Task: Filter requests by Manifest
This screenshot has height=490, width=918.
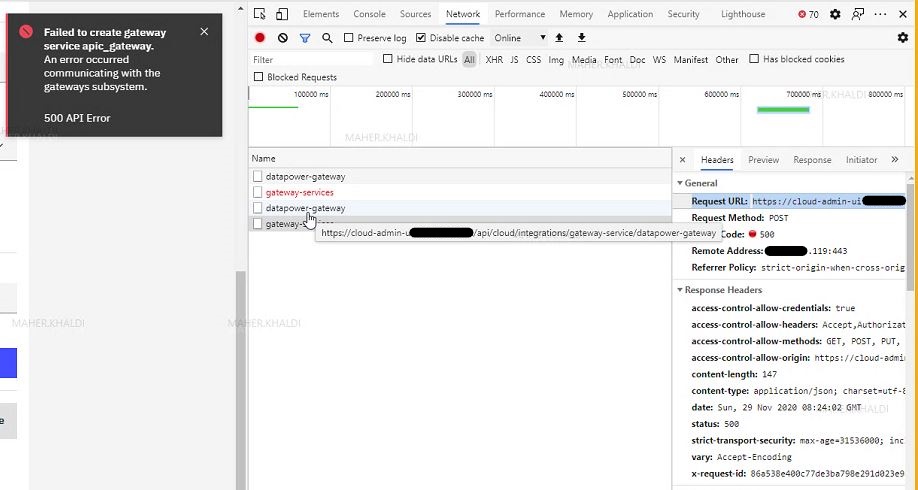Action: (691, 60)
